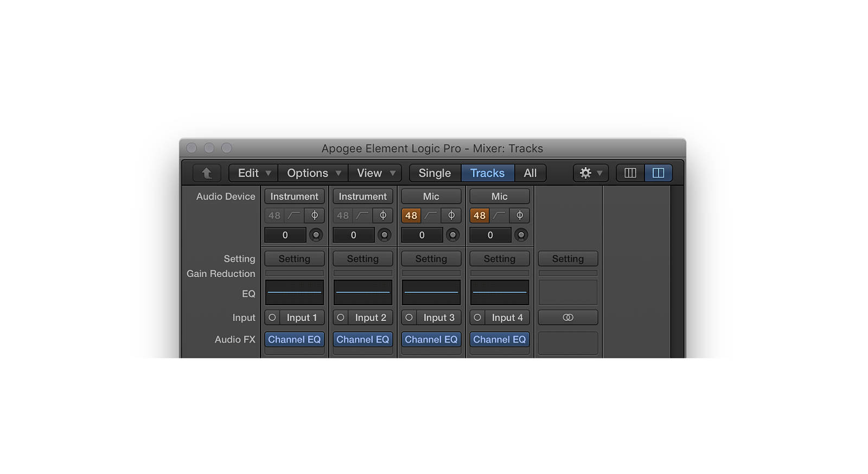Click the mono format circle beside Input 4
Image resolution: width=868 pixels, height=474 pixels.
(477, 318)
